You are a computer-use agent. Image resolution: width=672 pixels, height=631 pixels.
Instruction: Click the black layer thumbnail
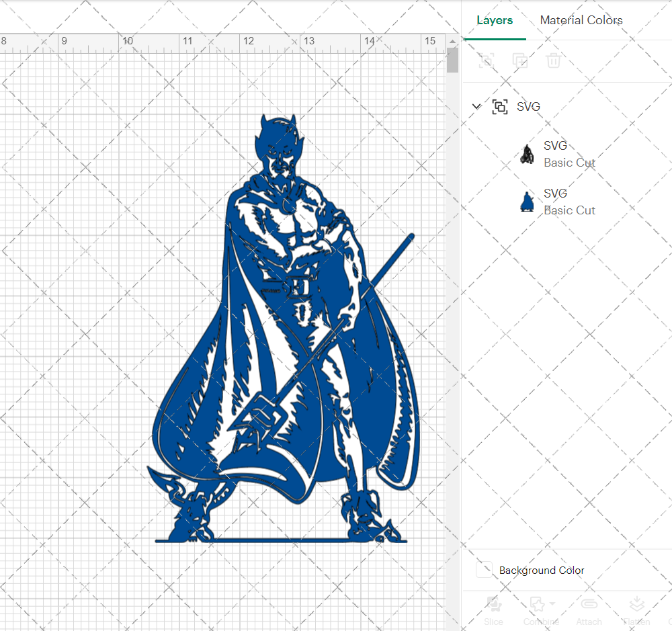527,155
